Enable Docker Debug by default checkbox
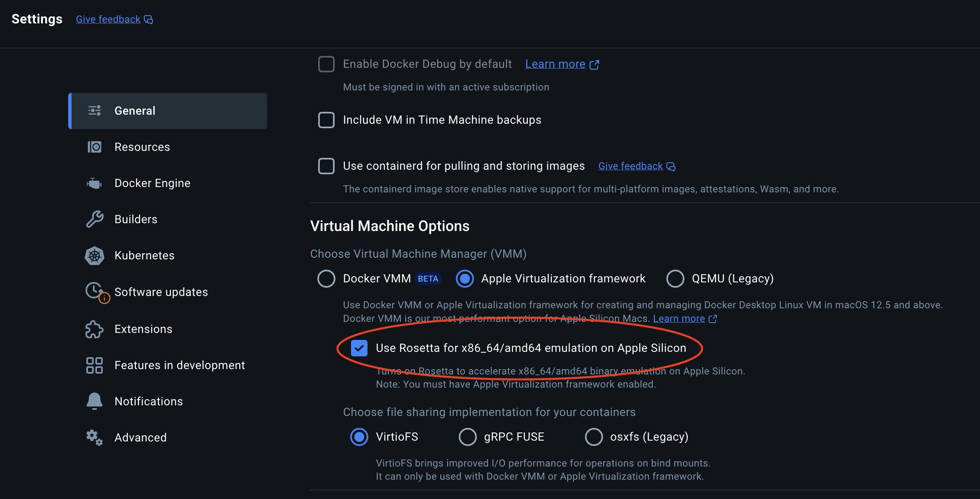Viewport: 980px width, 499px height. [x=326, y=64]
